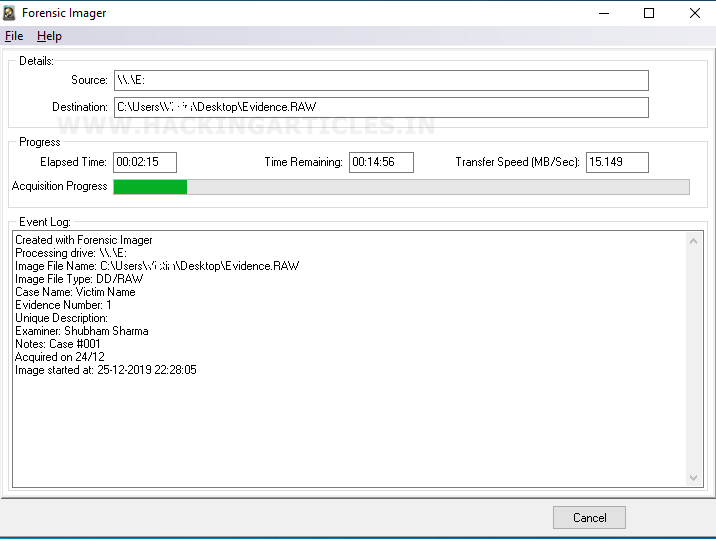Click the Acquisition Progress bar

401,187
